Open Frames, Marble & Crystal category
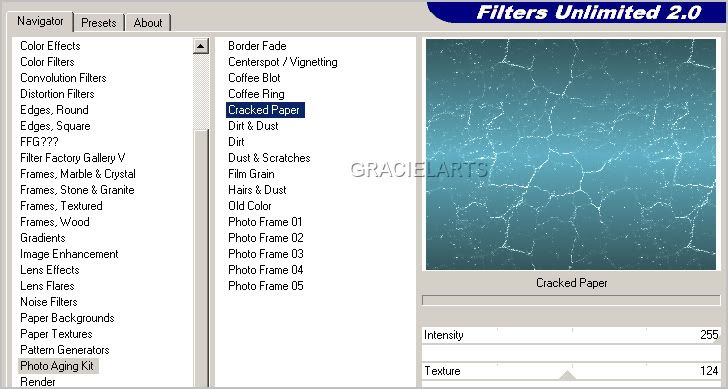728x389 pixels. coord(78,174)
